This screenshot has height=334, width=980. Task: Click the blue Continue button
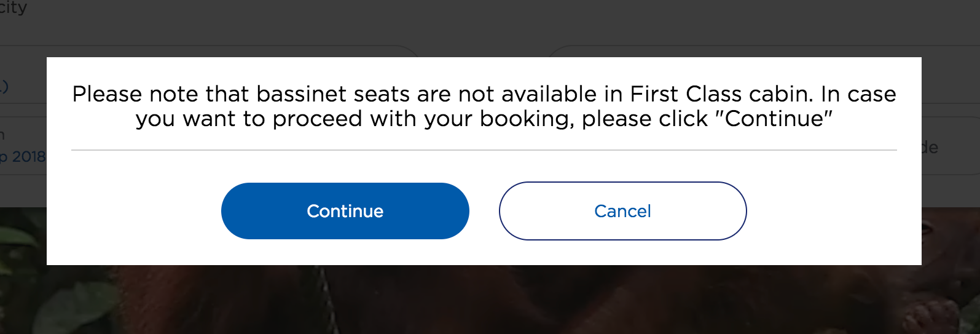pos(345,211)
